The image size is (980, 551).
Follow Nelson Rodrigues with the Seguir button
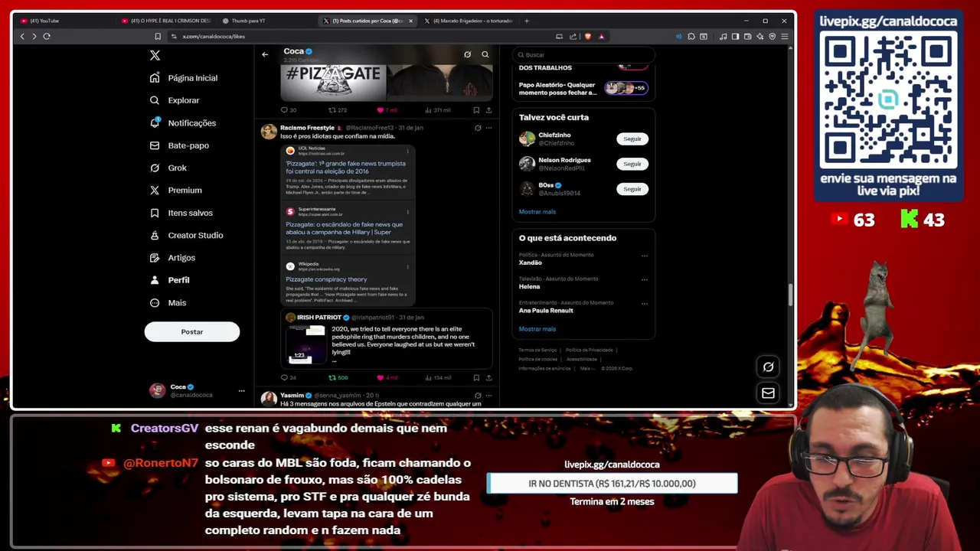click(632, 164)
